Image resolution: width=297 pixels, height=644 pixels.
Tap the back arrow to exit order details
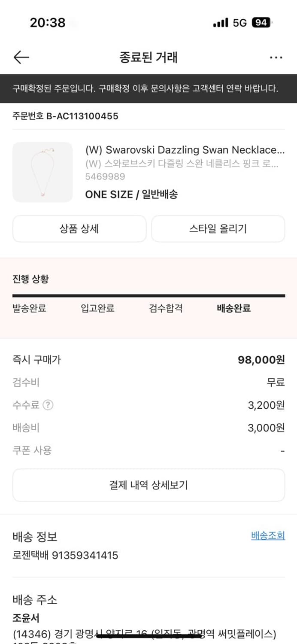[x=20, y=57]
